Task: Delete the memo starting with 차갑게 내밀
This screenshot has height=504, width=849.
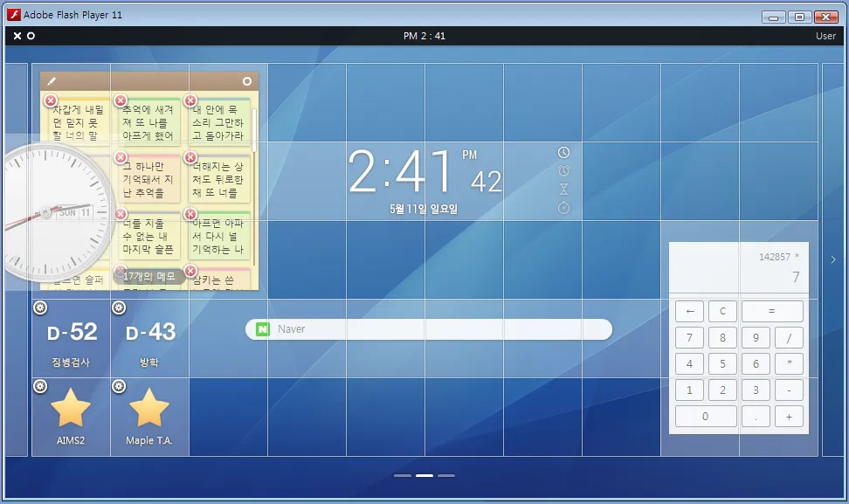Action: pyautogui.click(x=51, y=100)
